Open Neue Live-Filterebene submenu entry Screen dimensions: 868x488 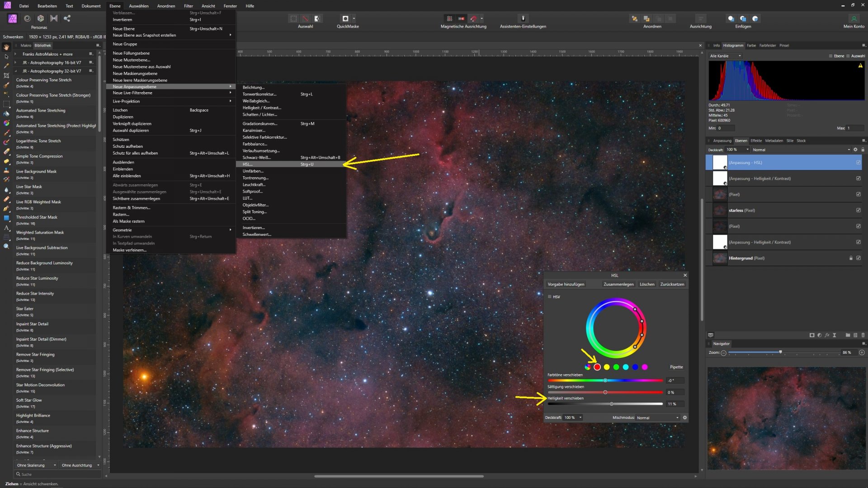(171, 93)
